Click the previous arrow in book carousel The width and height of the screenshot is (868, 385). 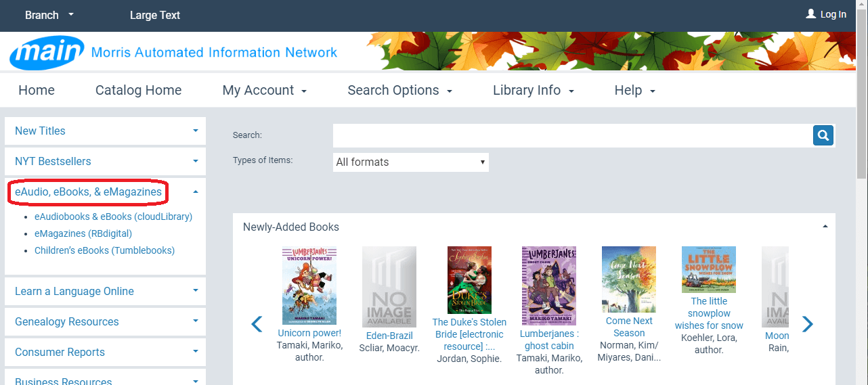click(257, 325)
